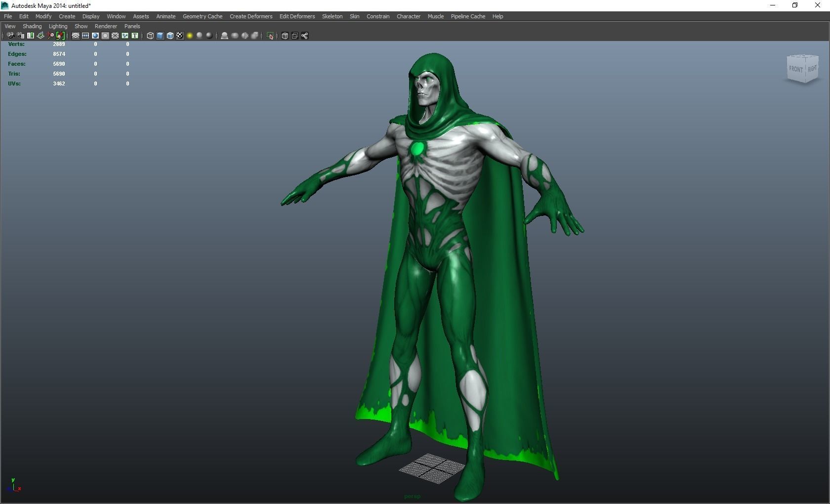Open the Pipeline Cache menu
This screenshot has width=830, height=504.
pyautogui.click(x=467, y=16)
